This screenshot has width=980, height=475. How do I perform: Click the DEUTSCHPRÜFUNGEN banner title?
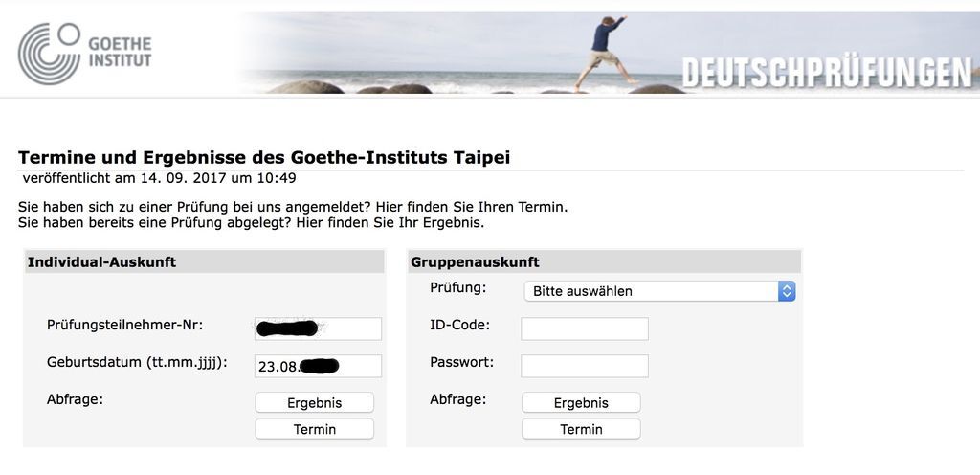[828, 73]
